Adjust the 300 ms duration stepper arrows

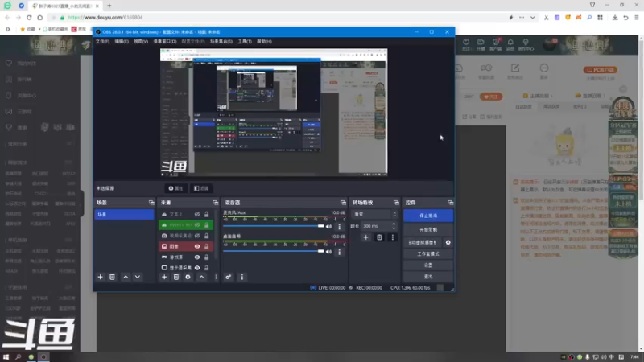point(394,226)
